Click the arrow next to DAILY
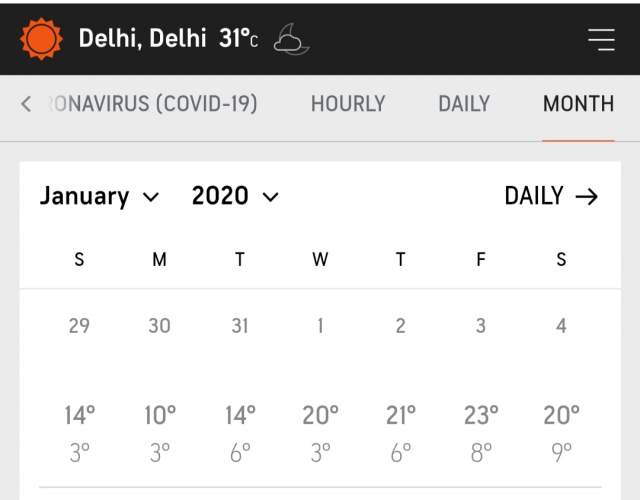The width and height of the screenshot is (640, 500). [x=587, y=196]
